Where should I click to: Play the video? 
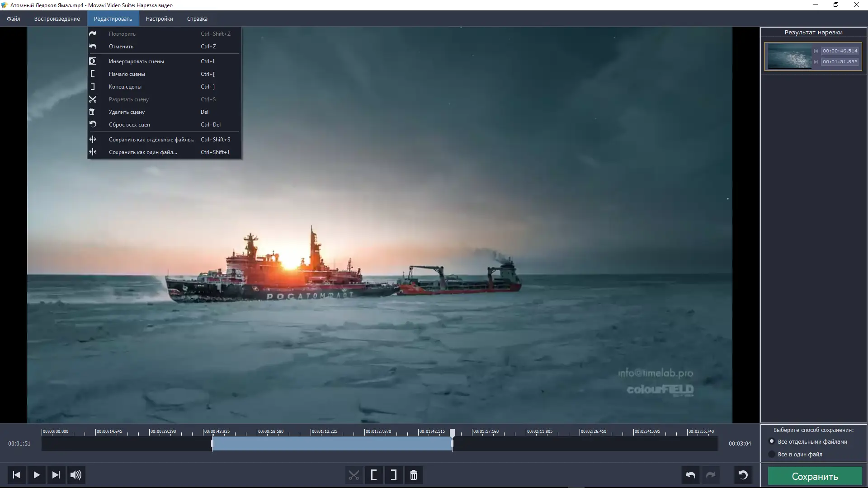[36, 475]
